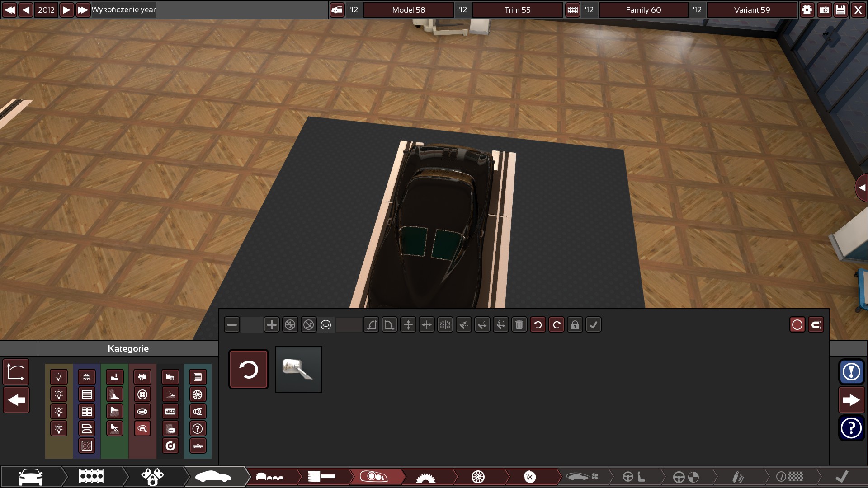This screenshot has height=488, width=868.
Task: Select the headlight category with plain bulb
Action: [59, 377]
